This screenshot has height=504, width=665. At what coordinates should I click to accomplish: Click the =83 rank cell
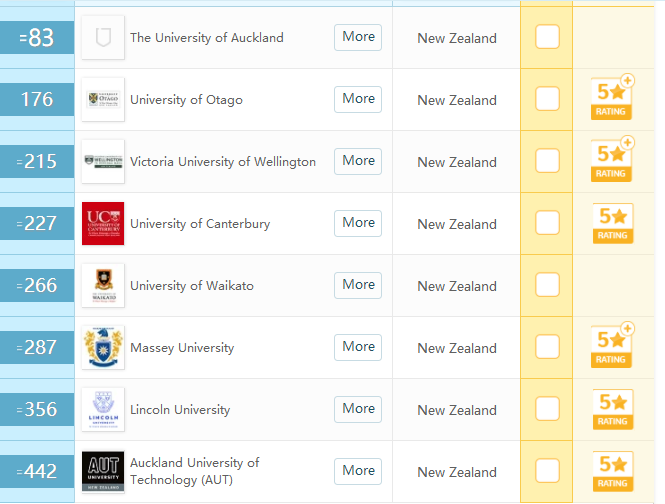coord(37,38)
